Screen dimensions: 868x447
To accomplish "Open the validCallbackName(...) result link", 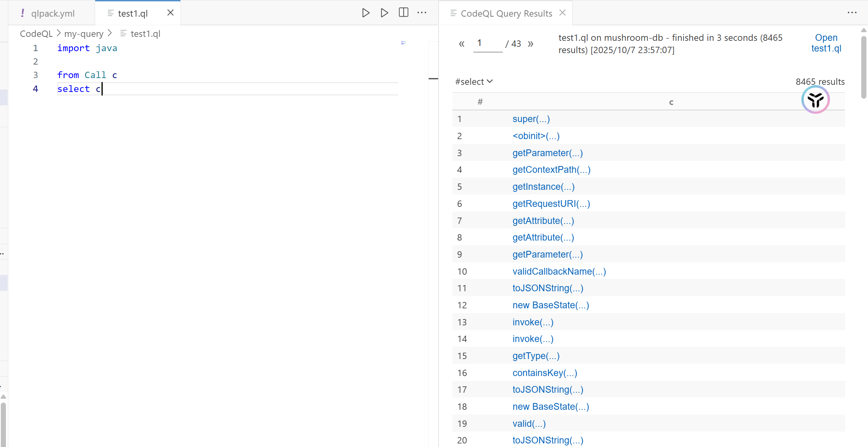I will [559, 271].
